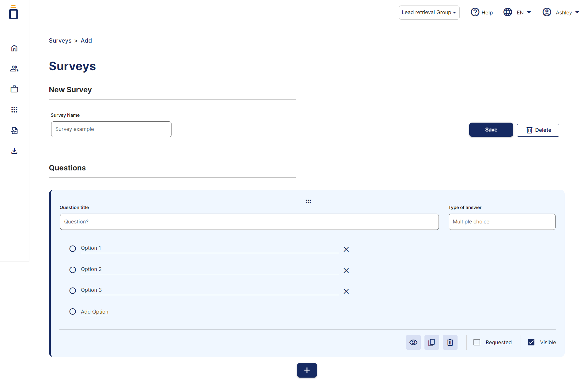Click the Add Option link
This screenshot has width=588, height=392.
pyautogui.click(x=95, y=312)
